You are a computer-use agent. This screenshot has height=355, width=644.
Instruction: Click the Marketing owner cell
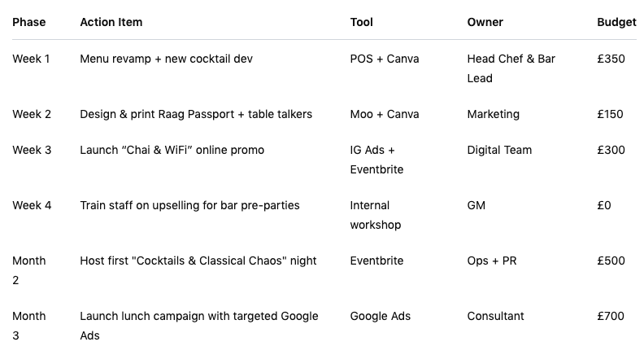494,114
